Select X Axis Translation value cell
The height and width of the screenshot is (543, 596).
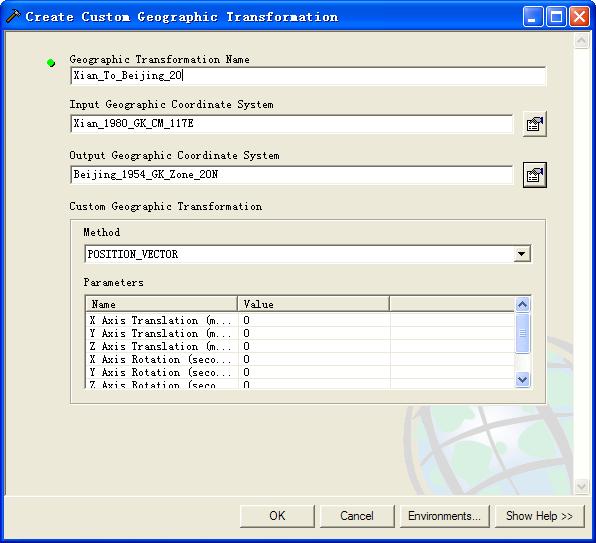tap(314, 320)
